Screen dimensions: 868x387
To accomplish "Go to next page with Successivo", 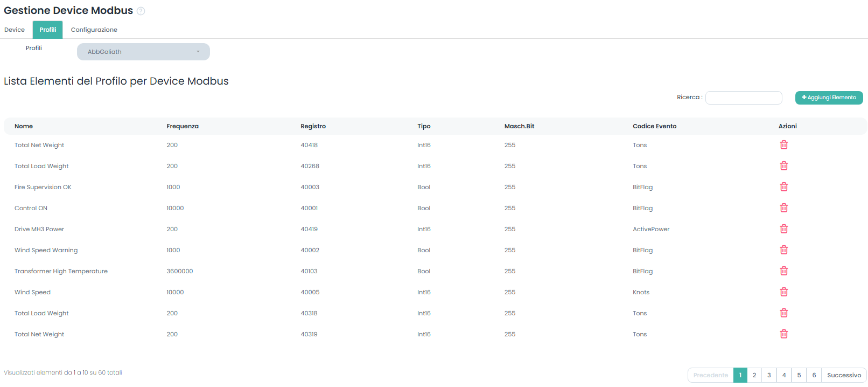I will pyautogui.click(x=844, y=375).
